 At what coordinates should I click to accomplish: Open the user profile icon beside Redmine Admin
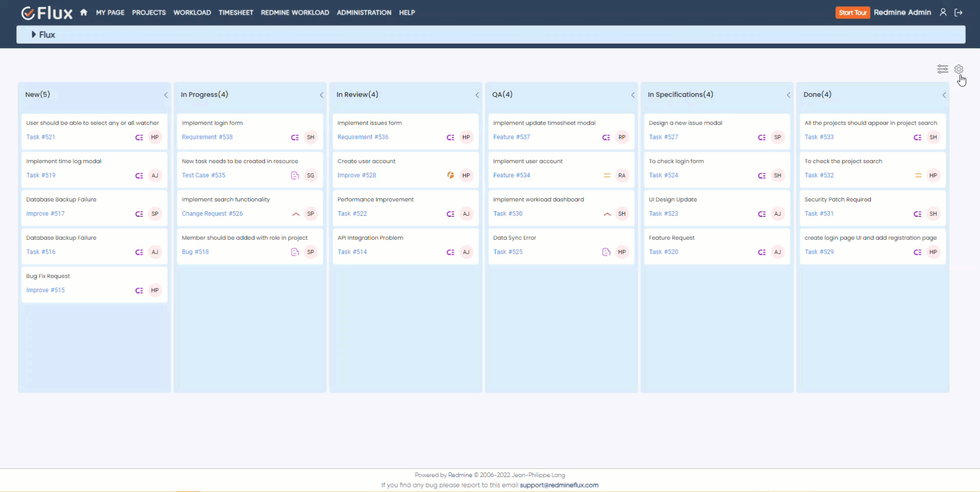point(943,12)
